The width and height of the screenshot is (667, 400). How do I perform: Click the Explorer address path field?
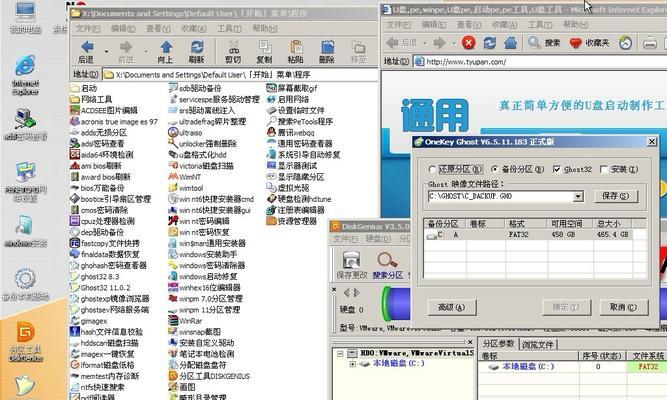pyautogui.click(x=240, y=74)
